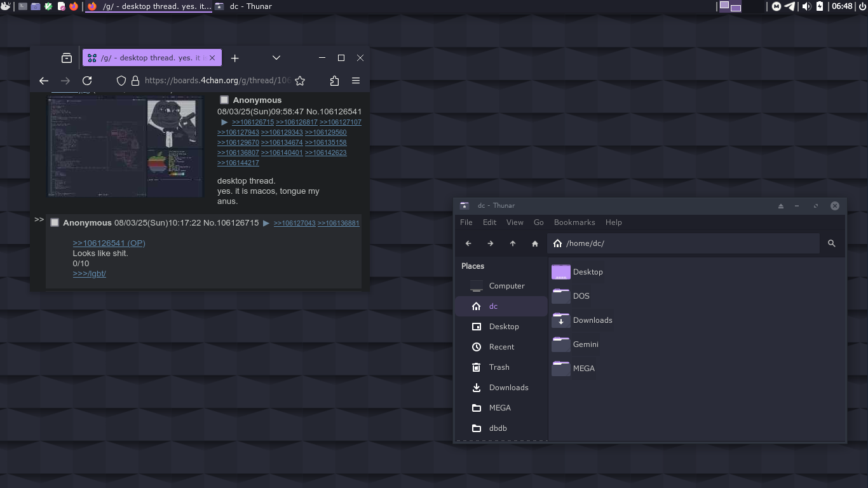Click the 06:48 clock
Screen dimensions: 868x488
coord(842,6)
